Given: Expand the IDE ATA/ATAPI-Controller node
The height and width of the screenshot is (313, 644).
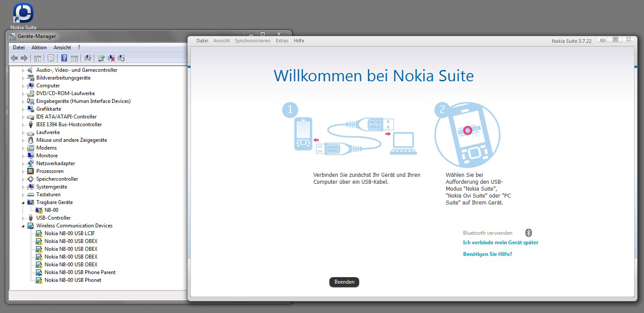Looking at the screenshot, I should [x=23, y=117].
